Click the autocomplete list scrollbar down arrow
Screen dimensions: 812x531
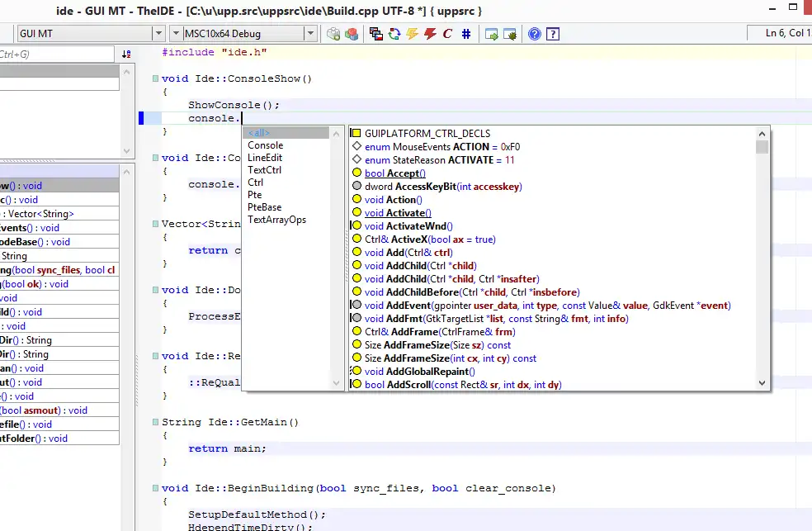tap(762, 382)
